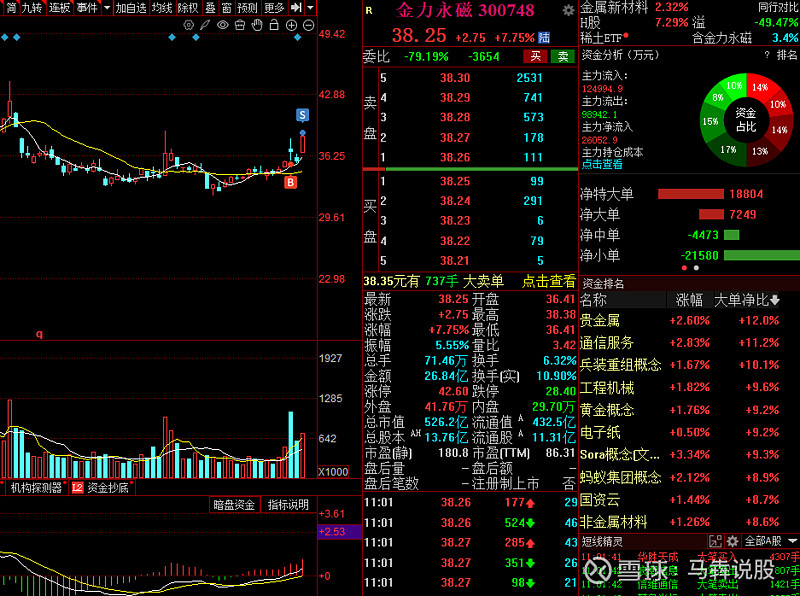Open chart settings hexagon gear icon
The width and height of the screenshot is (800, 596).
189,25
